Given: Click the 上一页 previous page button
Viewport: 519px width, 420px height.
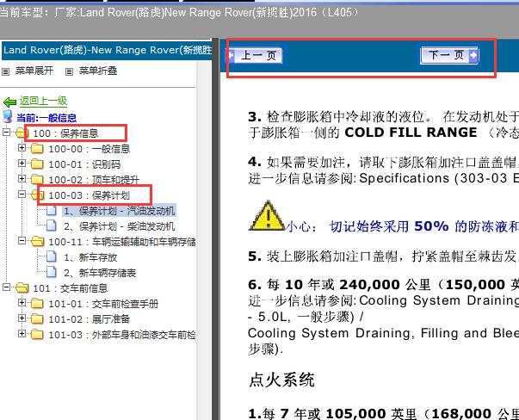Looking at the screenshot, I should point(255,55).
